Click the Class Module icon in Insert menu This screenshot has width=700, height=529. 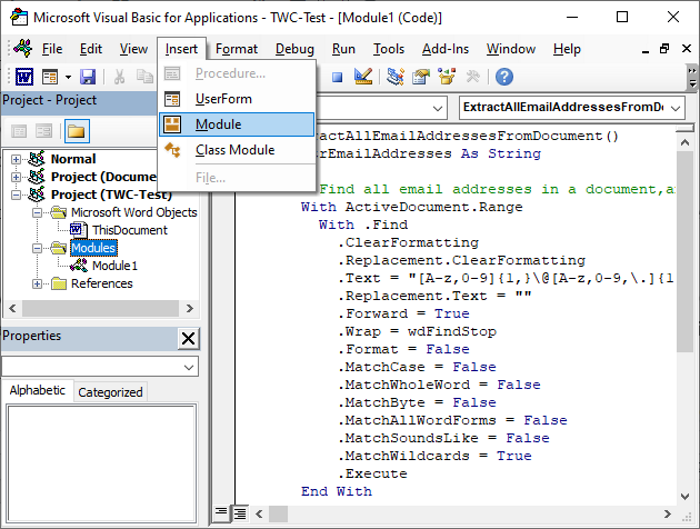172,150
